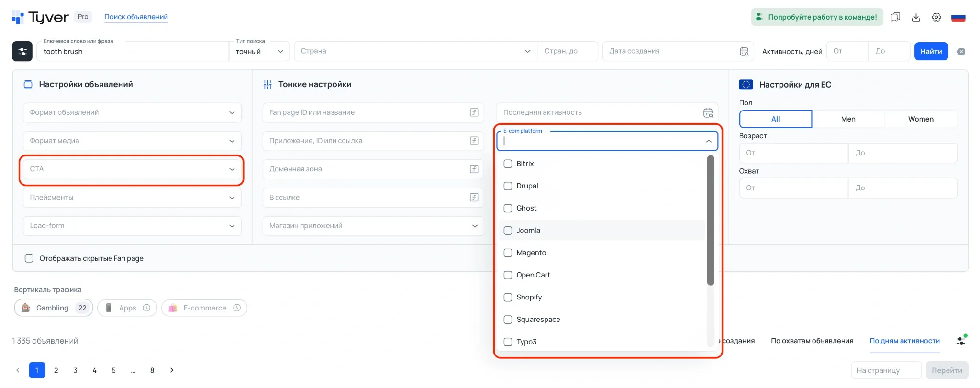Open the Тип поиска dropdown
This screenshot has width=980, height=388.
coord(259,51)
